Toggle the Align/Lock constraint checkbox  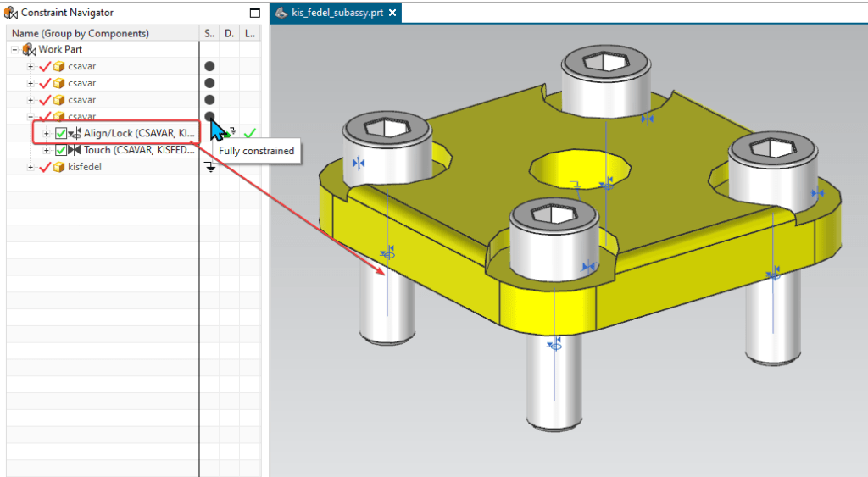[61, 133]
